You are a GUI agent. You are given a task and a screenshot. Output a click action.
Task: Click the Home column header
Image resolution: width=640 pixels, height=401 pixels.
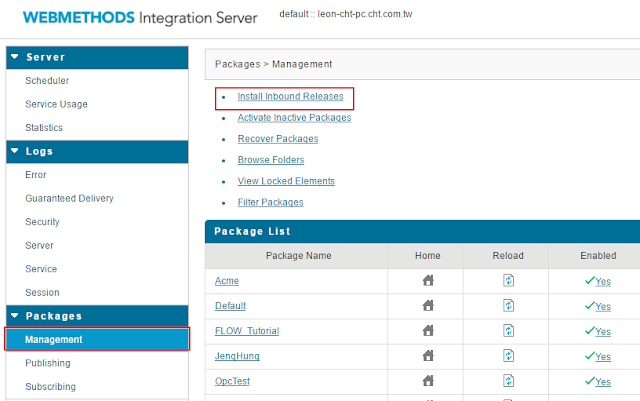pos(427,256)
